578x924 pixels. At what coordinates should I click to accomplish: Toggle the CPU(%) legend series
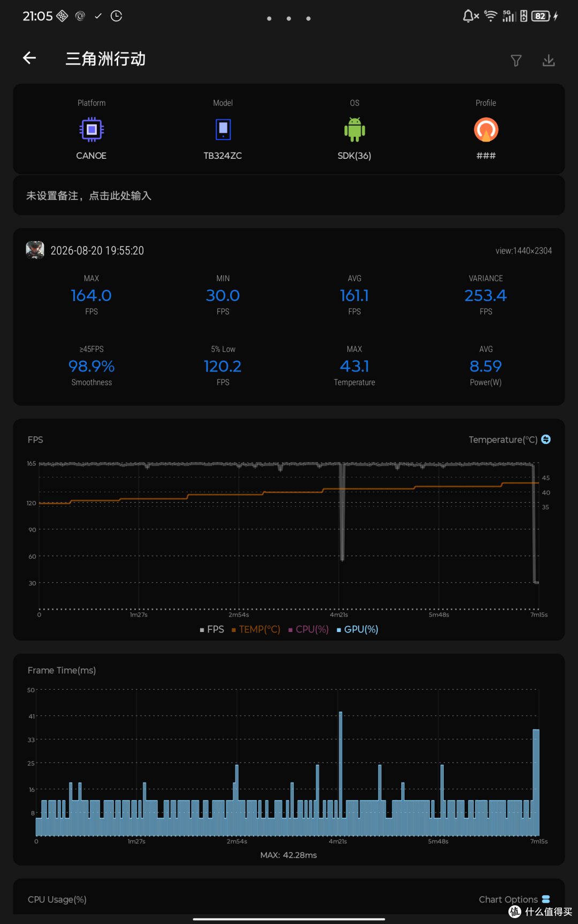click(308, 629)
